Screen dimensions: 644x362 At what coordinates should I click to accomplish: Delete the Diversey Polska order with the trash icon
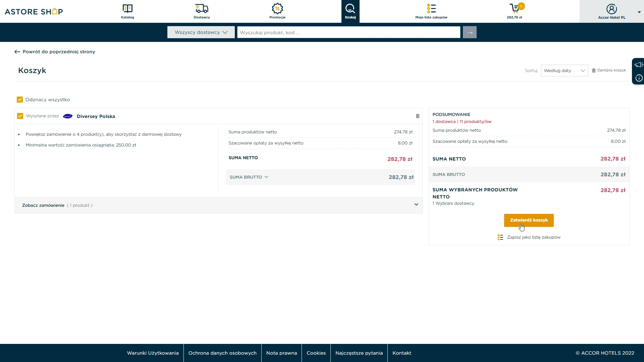click(x=418, y=116)
